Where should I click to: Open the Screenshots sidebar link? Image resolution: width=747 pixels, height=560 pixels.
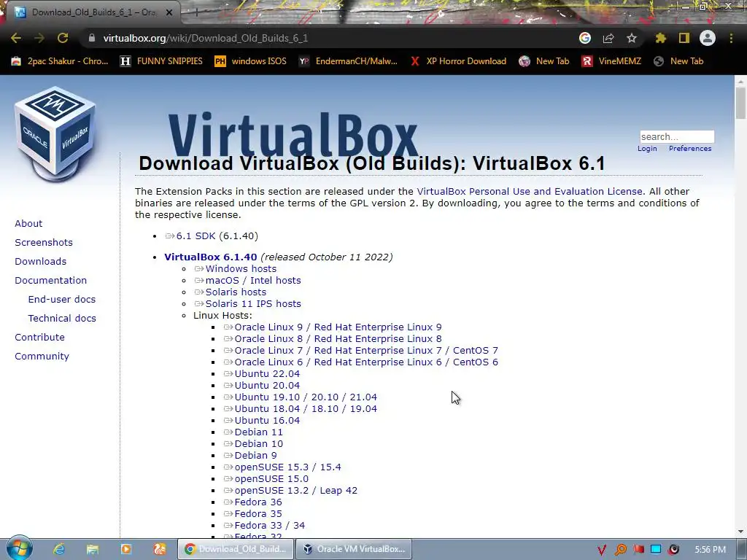point(44,242)
